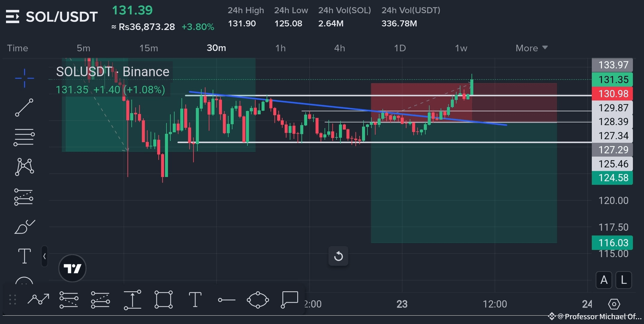The height and width of the screenshot is (324, 644).
Task: Select the price path line tool
Action: click(38, 299)
